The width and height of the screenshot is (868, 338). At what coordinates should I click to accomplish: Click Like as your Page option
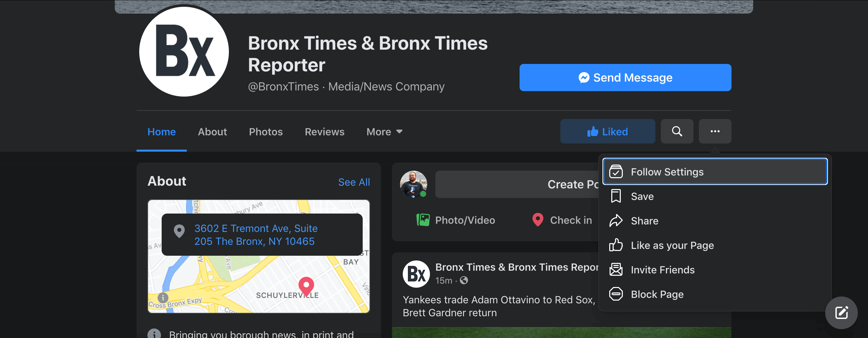[672, 245]
